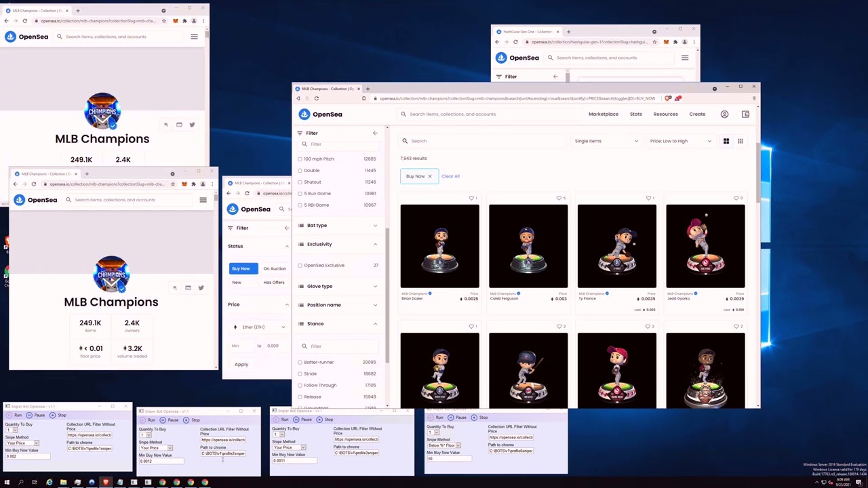
Task: Open the taskbar search icon
Action: pyautogui.click(x=21, y=483)
